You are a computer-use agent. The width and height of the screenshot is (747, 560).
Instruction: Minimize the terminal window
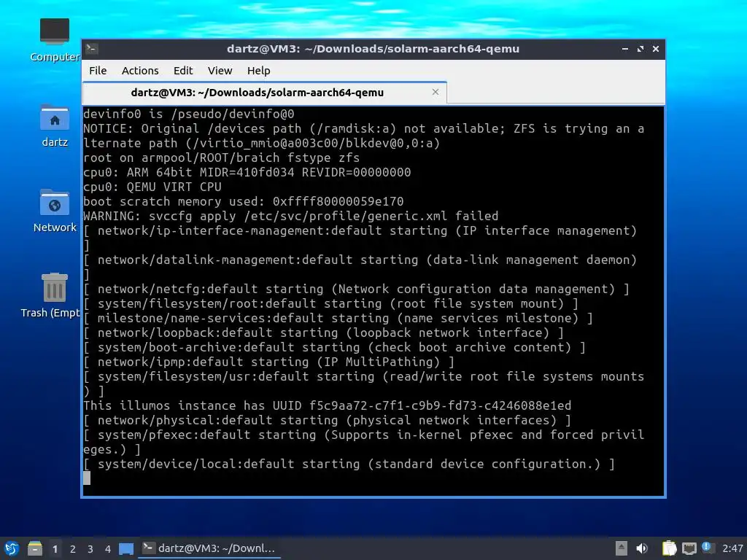pos(625,49)
